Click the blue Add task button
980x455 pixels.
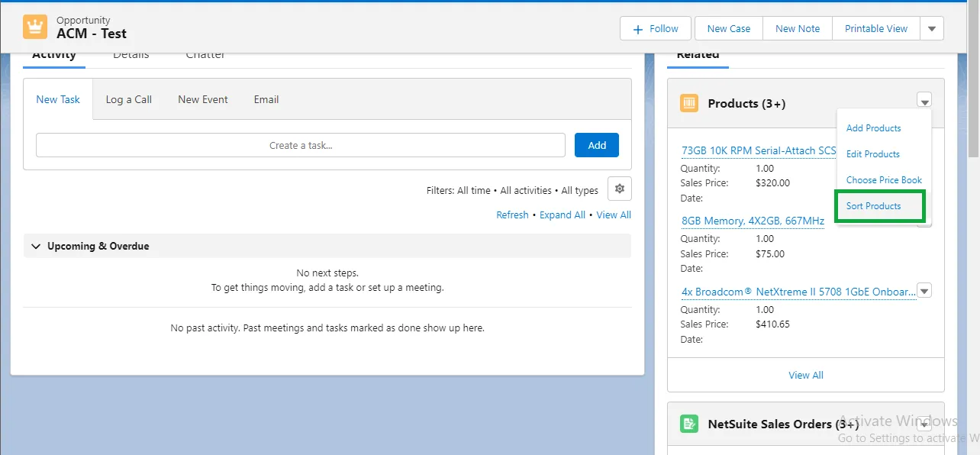pyautogui.click(x=597, y=145)
